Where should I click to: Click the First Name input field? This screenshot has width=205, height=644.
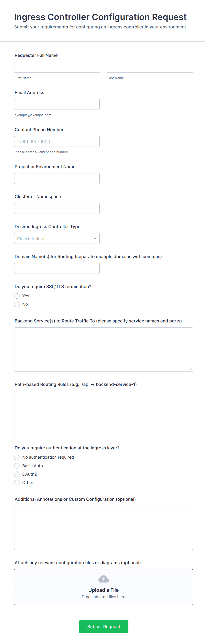pyautogui.click(x=57, y=67)
